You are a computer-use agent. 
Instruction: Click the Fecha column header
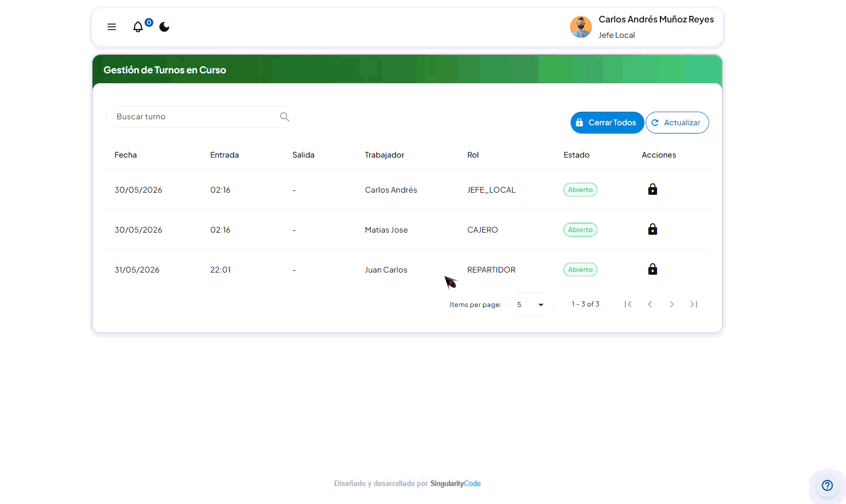coord(125,155)
